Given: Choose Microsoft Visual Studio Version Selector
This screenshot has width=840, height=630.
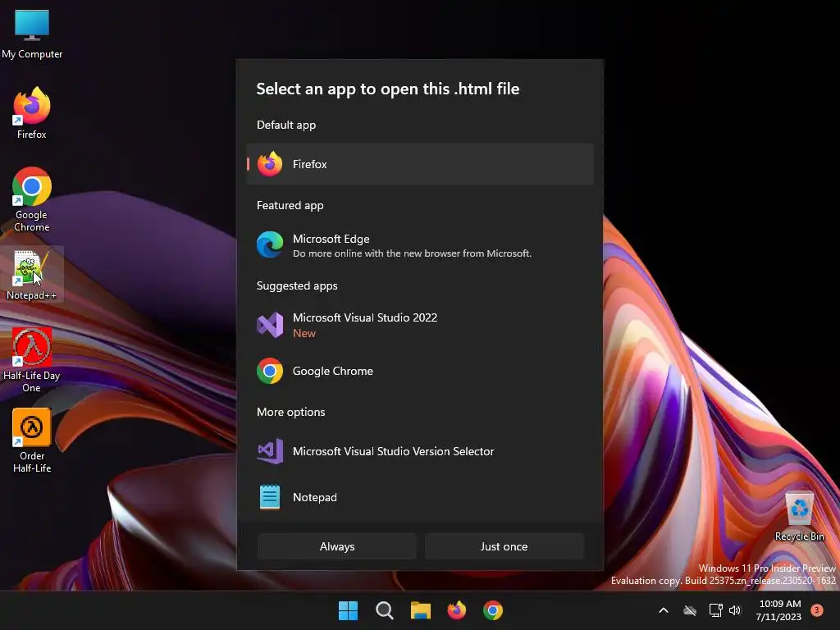Looking at the screenshot, I should [x=420, y=451].
